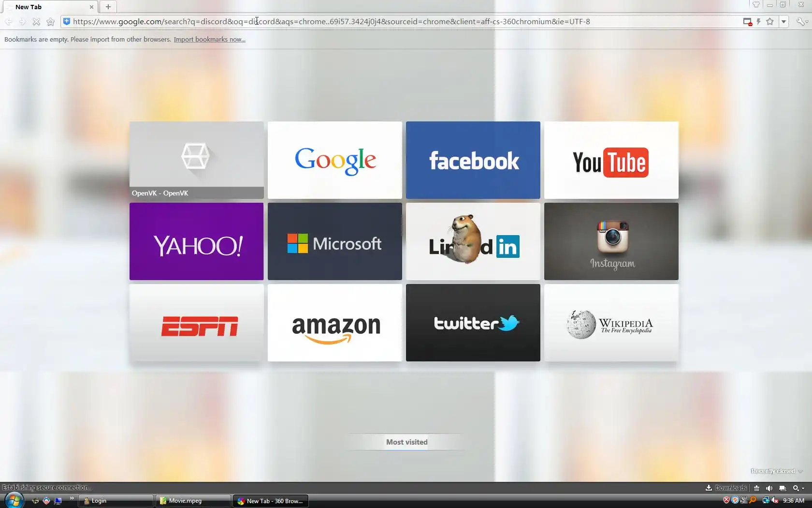Open the Windows Start button
This screenshot has width=812, height=508.
coord(14,501)
